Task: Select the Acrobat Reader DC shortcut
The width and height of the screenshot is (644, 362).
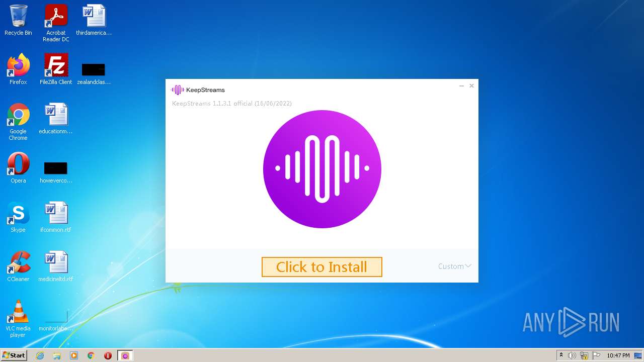Action: pyautogui.click(x=56, y=23)
